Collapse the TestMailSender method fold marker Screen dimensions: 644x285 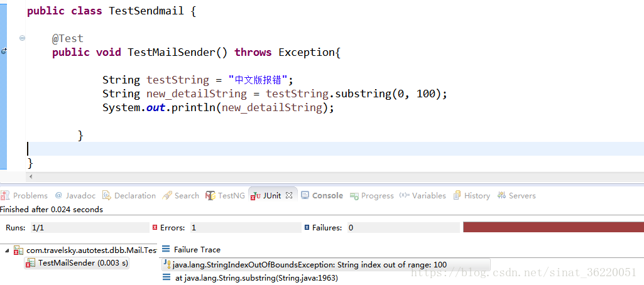(22, 38)
